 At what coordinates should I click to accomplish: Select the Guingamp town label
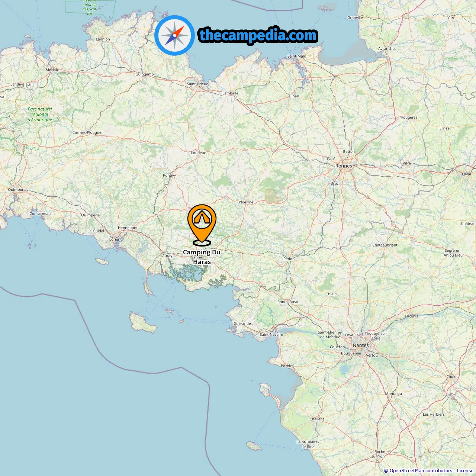[x=144, y=74]
